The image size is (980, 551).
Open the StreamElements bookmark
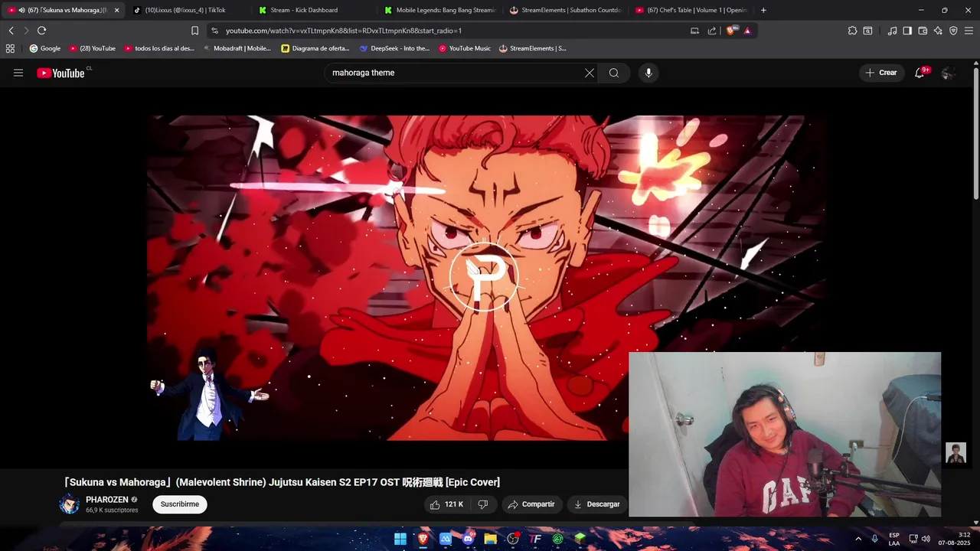coord(533,48)
